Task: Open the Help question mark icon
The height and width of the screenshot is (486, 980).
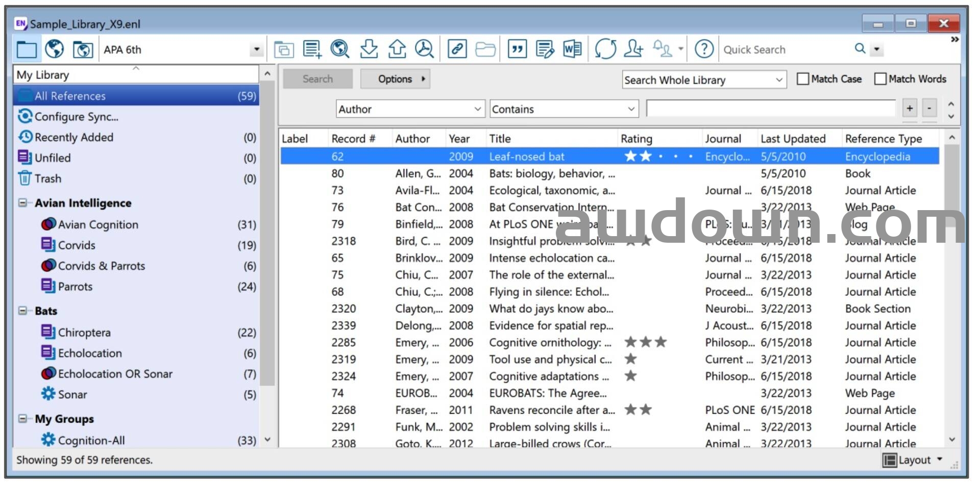Action: point(704,49)
